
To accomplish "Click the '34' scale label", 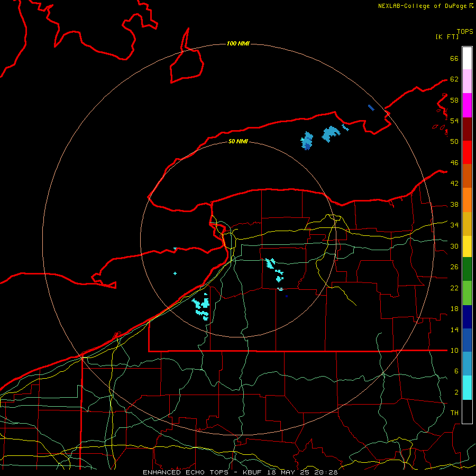I will click(x=454, y=225).
